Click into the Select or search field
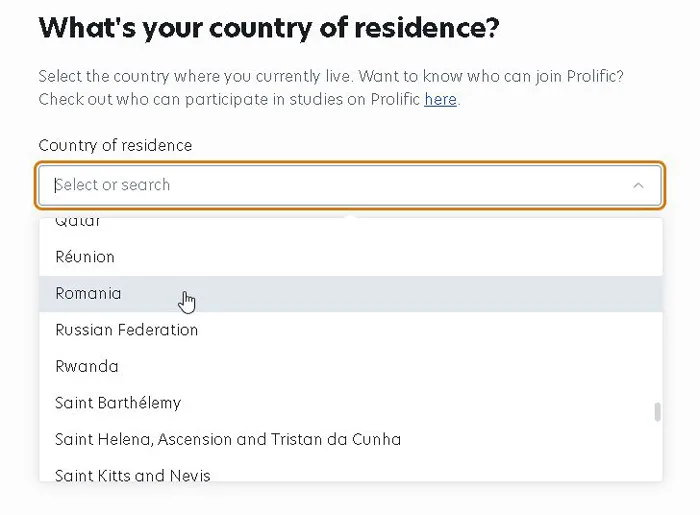 point(350,185)
